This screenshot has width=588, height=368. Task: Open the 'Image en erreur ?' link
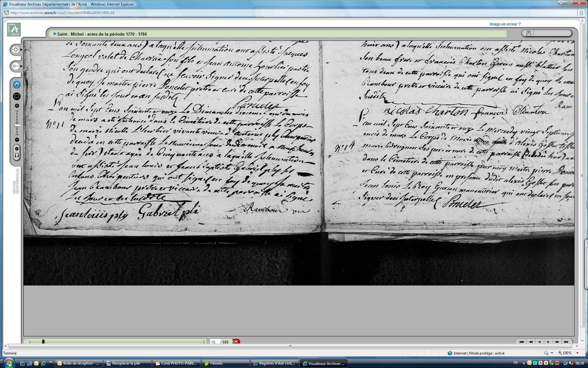505,24
